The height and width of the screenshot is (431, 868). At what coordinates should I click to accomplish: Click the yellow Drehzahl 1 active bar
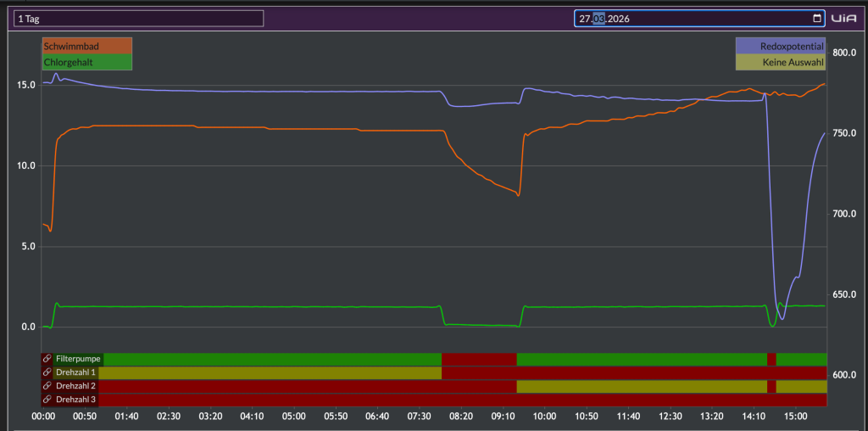coord(270,372)
